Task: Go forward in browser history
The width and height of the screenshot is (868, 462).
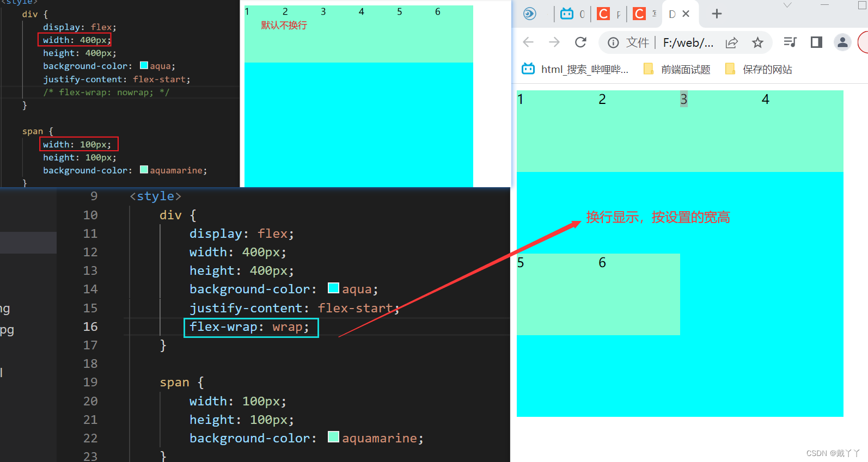Action: (x=554, y=42)
